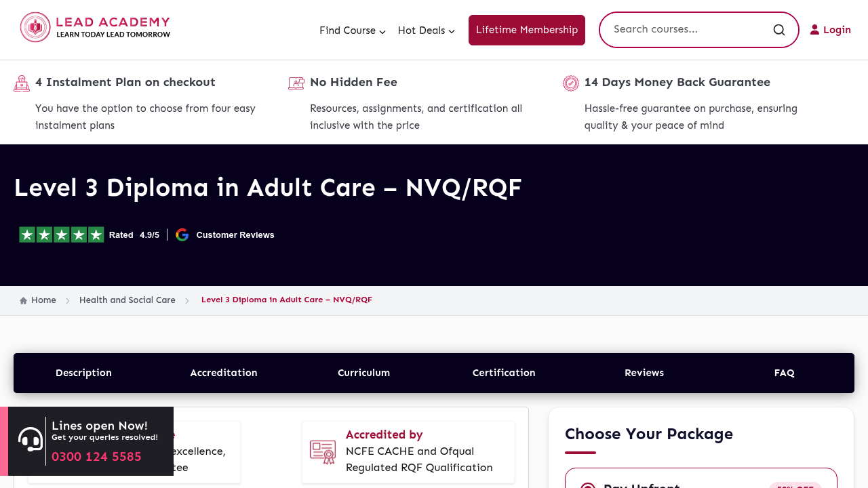Switch to the Curriculum tab
Viewport: 868px width, 488px height.
363,373
